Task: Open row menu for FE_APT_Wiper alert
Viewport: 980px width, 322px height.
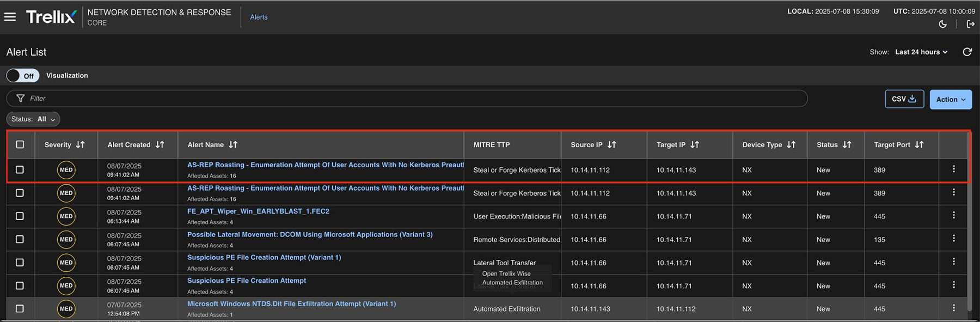Action: coord(953,216)
